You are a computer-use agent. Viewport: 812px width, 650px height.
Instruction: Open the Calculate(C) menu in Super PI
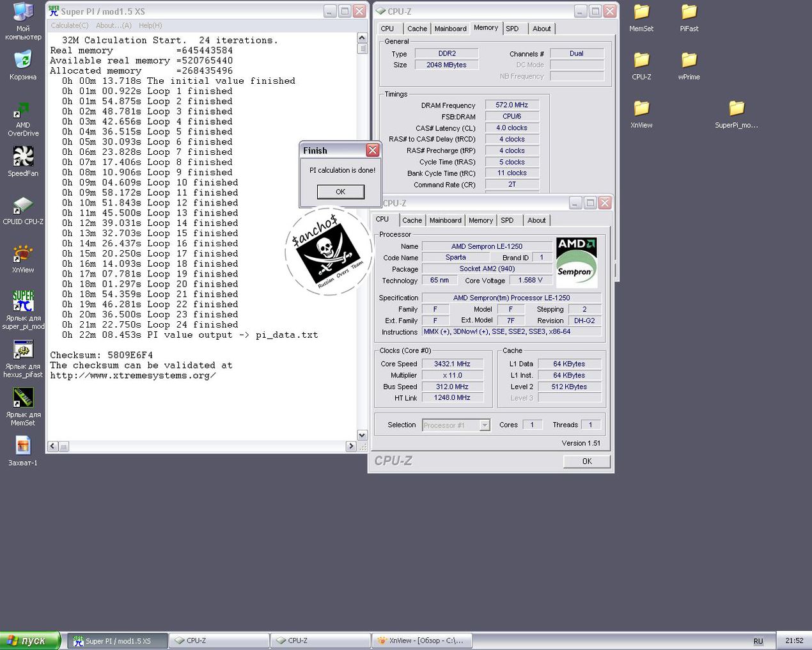(x=70, y=26)
